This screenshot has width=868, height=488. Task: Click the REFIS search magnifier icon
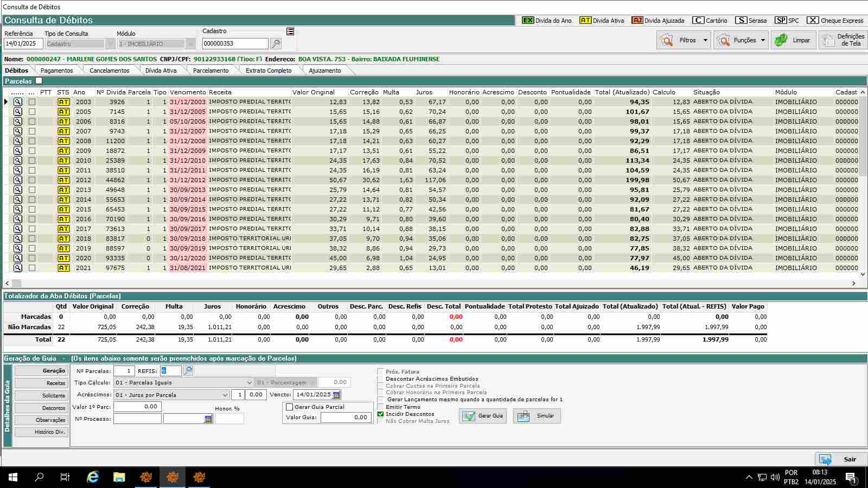[x=188, y=371]
